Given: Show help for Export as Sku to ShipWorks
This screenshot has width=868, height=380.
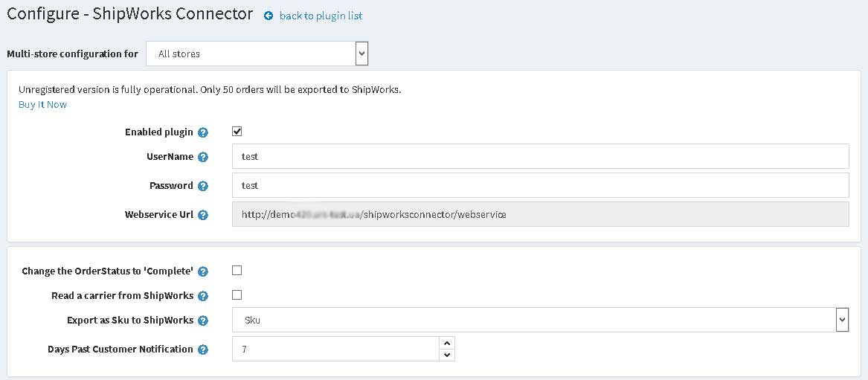Looking at the screenshot, I should click(202, 321).
